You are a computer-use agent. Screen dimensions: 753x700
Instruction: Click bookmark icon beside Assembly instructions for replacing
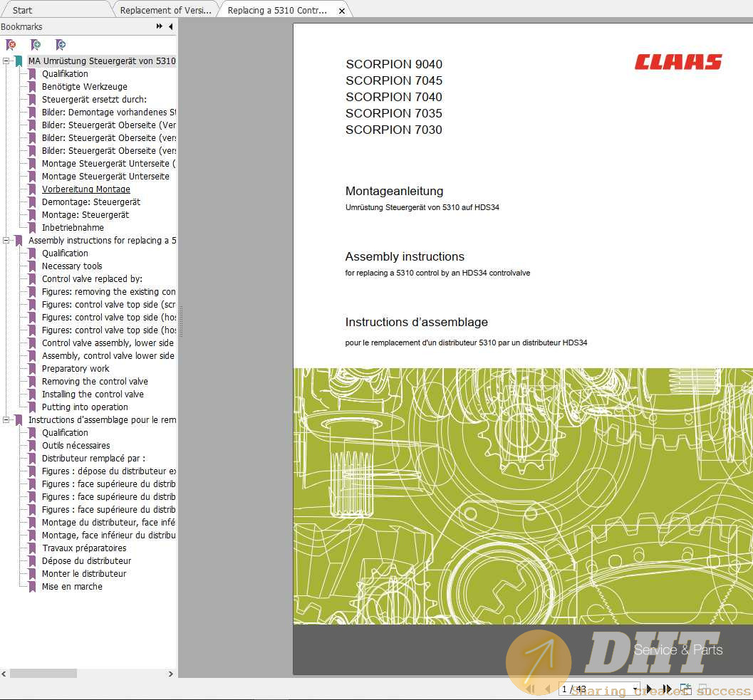(x=19, y=241)
